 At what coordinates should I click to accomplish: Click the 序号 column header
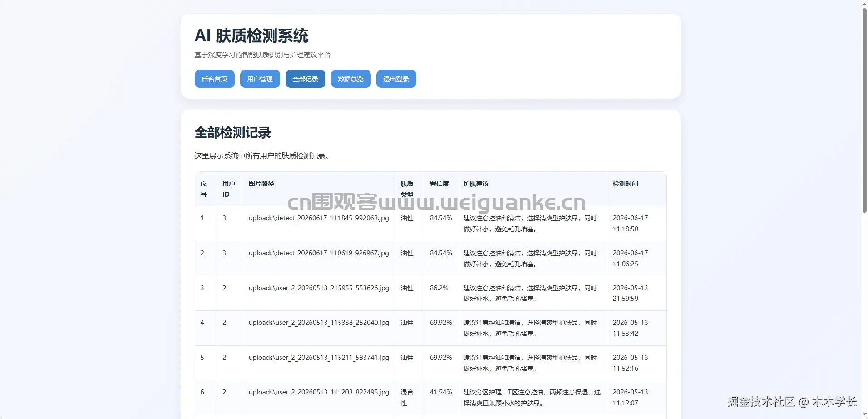(204, 189)
